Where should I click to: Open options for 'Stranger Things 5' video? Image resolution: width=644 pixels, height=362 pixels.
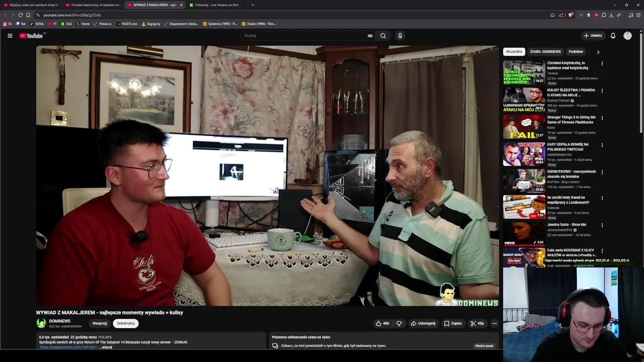602,118
